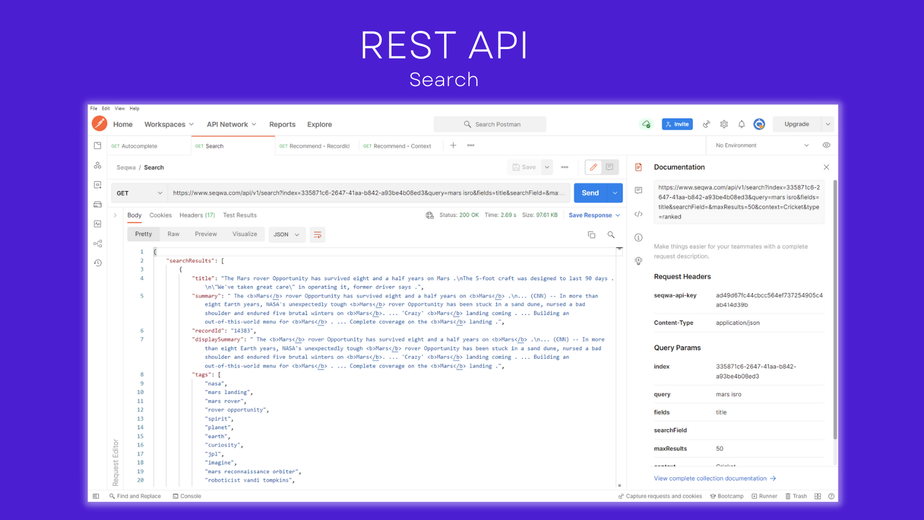The height and width of the screenshot is (520, 924).
Task: Click the blue Send button
Action: pyautogui.click(x=590, y=193)
